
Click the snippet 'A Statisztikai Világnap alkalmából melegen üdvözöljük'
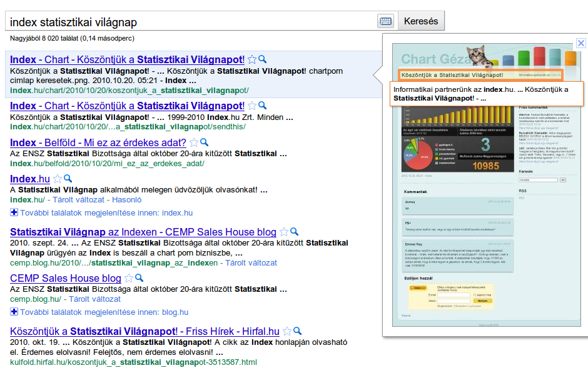139,190
